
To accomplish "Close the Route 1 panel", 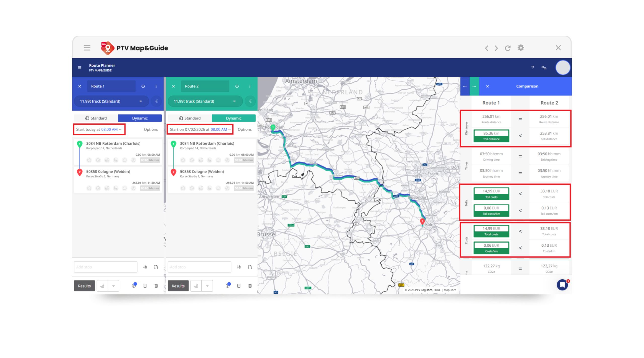I will (x=79, y=86).
